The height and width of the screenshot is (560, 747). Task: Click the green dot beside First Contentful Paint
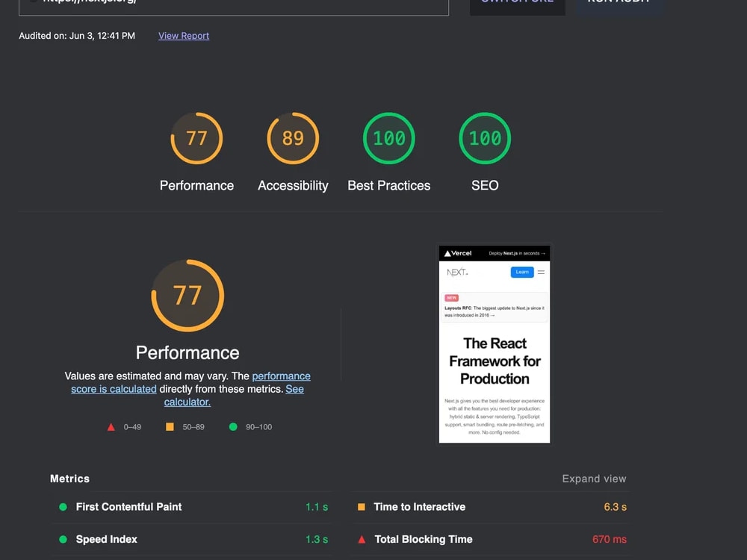[63, 507]
